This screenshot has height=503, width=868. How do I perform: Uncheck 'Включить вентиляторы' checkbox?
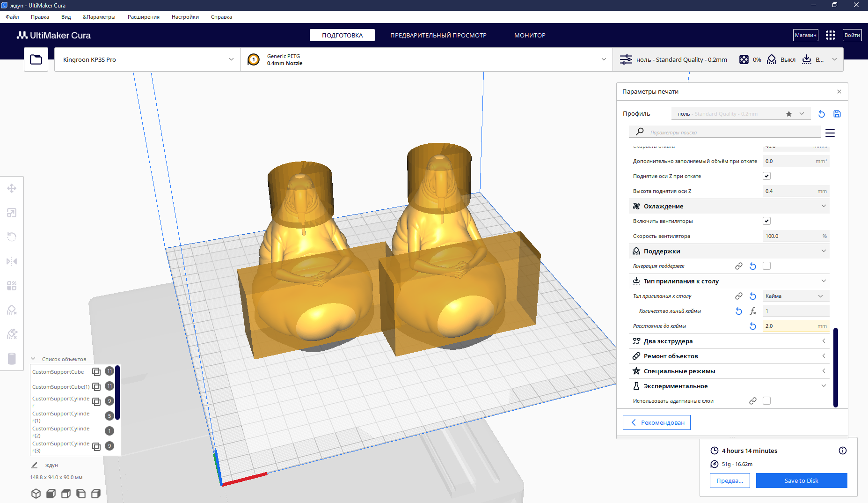[766, 221]
